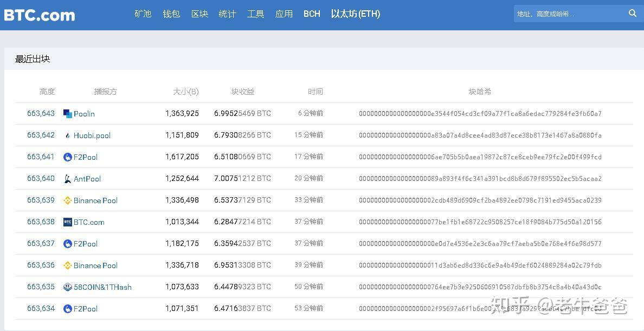Viewport: 644px width, 331px height.
Task: Click the 58COIN&1THash icon
Action: click(68, 287)
